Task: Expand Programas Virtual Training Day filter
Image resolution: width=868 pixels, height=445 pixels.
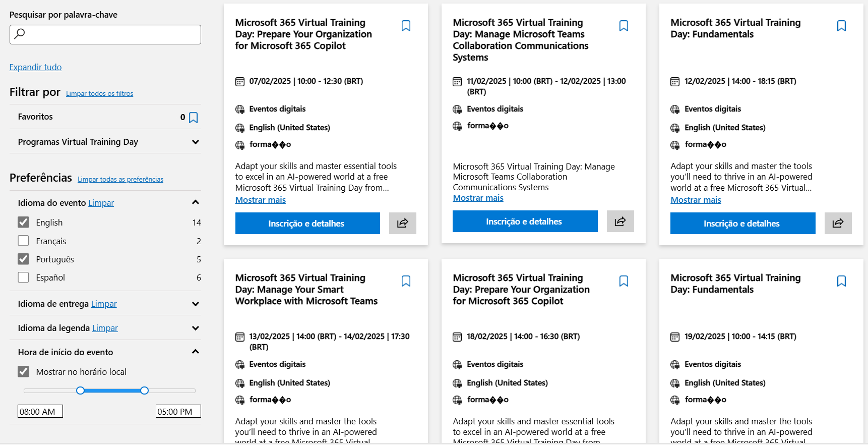Action: (x=105, y=142)
